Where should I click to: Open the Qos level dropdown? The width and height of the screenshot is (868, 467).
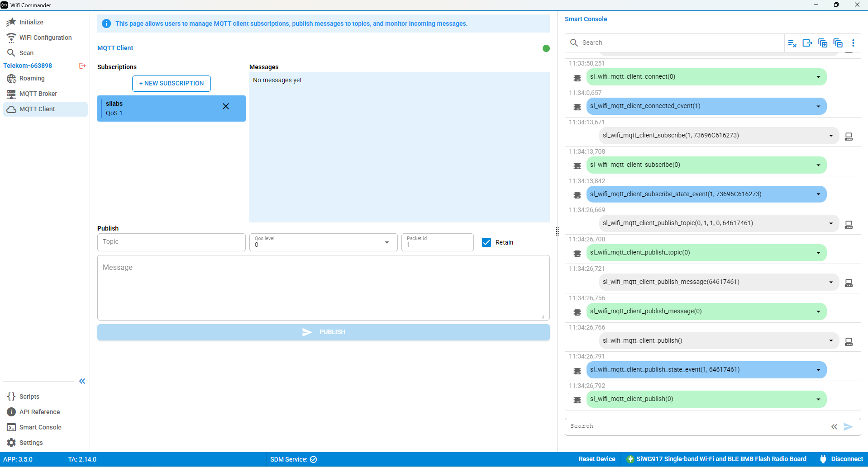(324, 242)
